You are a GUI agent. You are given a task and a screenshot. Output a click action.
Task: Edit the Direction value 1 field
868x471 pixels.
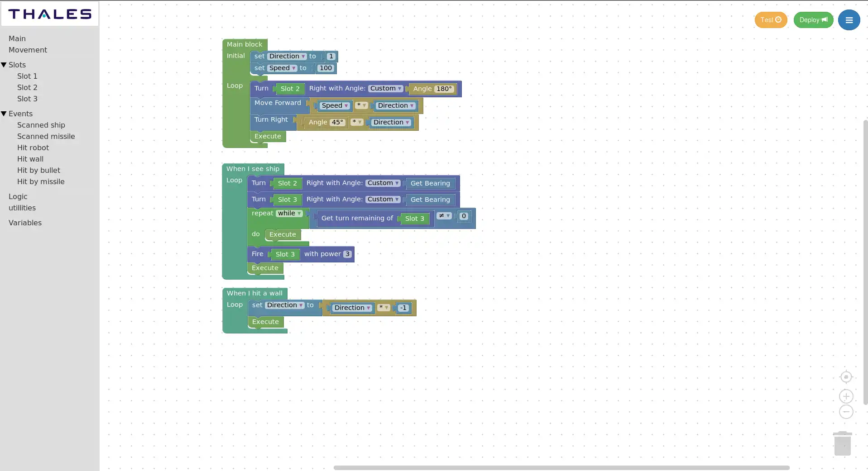[331, 56]
